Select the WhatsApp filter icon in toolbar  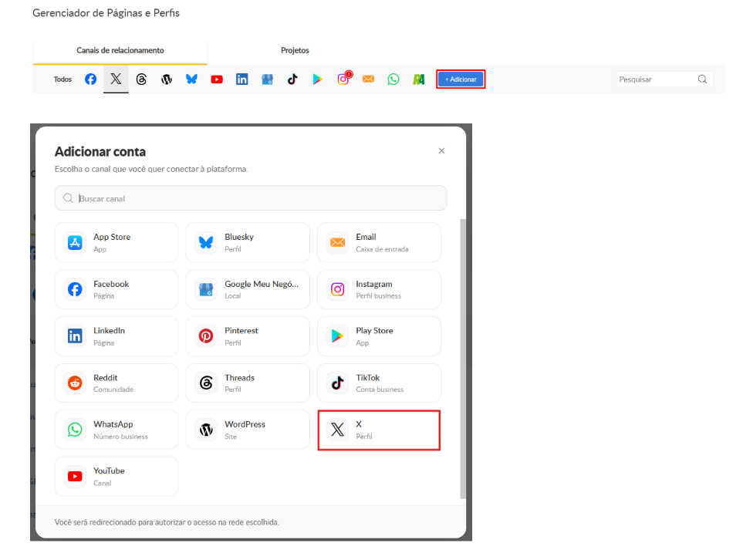pyautogui.click(x=394, y=79)
